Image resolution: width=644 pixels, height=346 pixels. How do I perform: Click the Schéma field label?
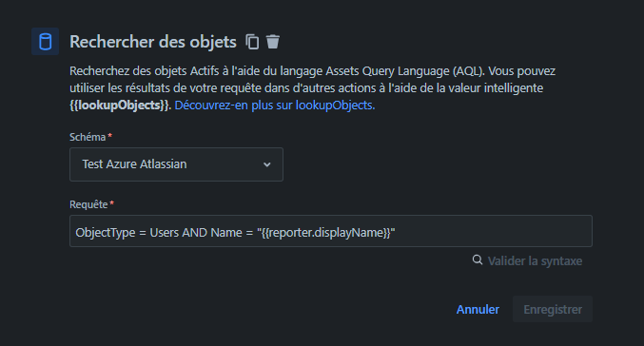click(88, 137)
